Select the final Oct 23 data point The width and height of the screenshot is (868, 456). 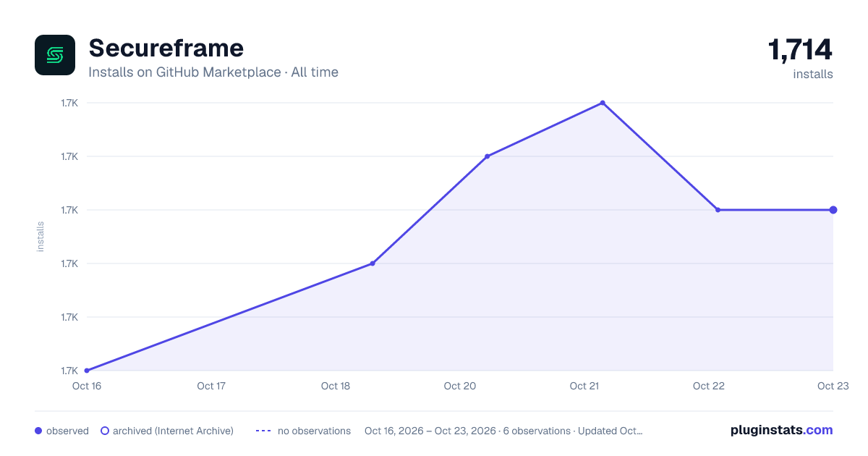[x=833, y=210]
